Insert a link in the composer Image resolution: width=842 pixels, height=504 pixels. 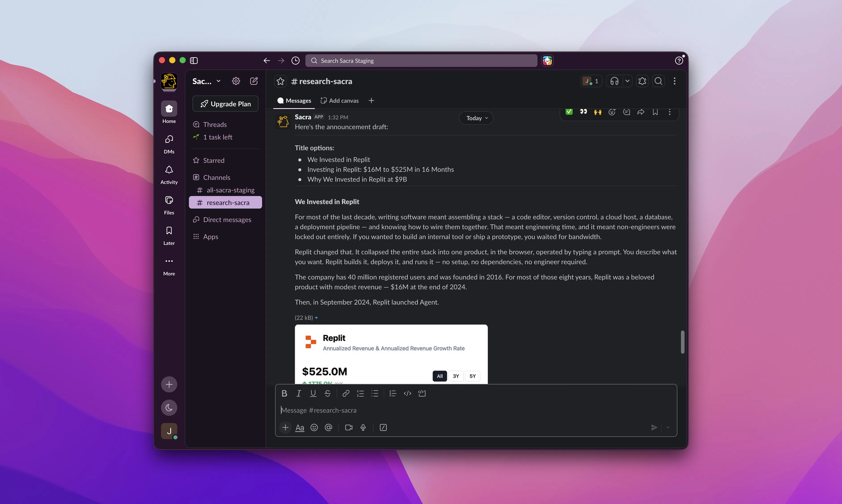pos(346,393)
